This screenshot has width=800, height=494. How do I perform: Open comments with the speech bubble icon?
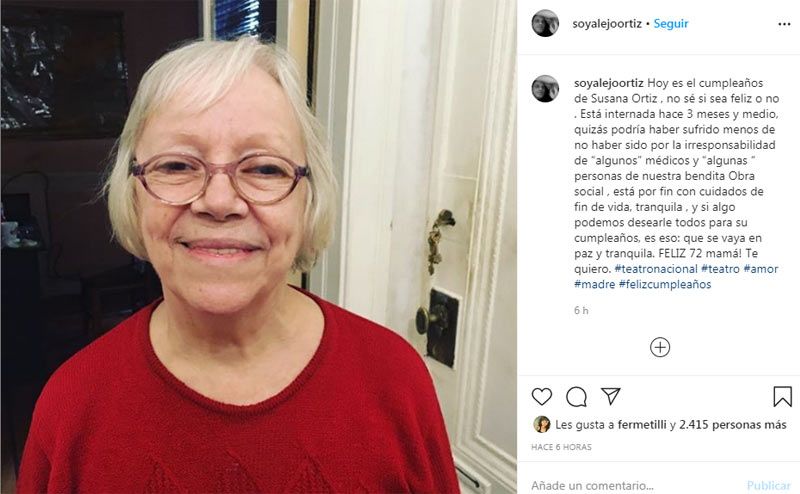577,397
